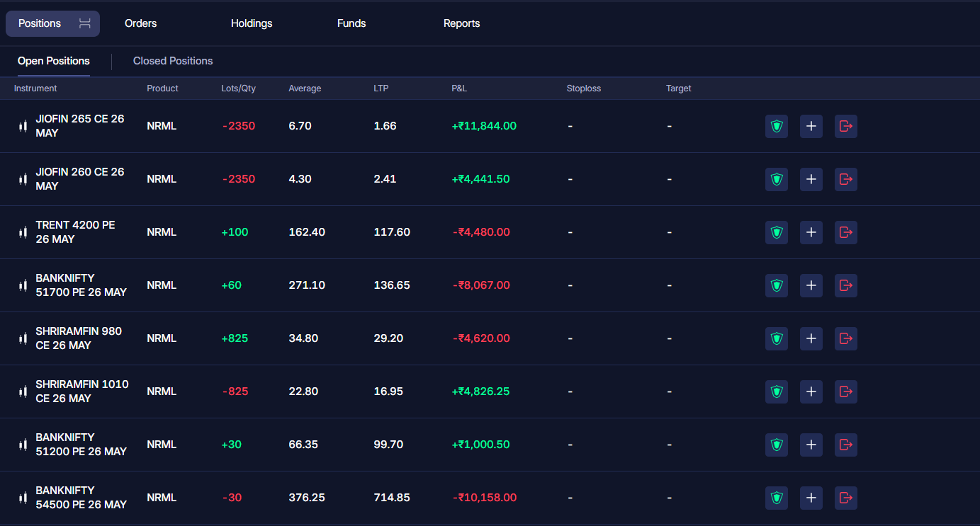Click candlestick icon next to BANKNIFTY 51200 PE
The height and width of the screenshot is (526, 980).
23,445
